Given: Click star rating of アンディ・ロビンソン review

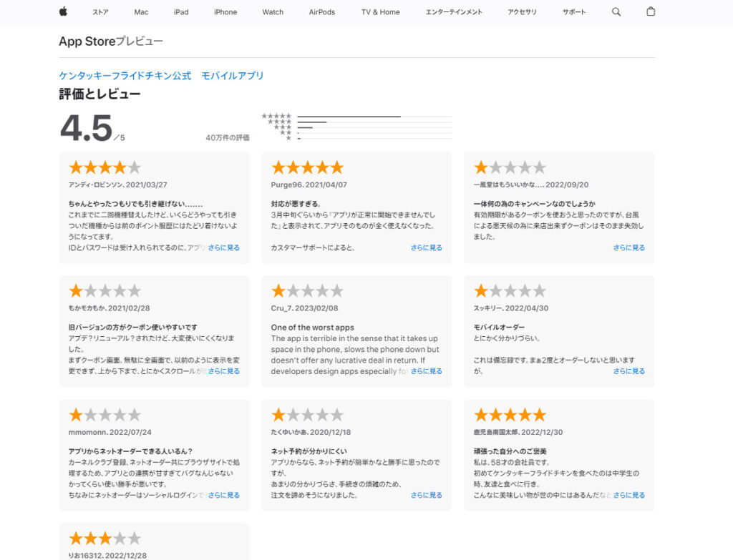Looking at the screenshot, I should coord(105,167).
